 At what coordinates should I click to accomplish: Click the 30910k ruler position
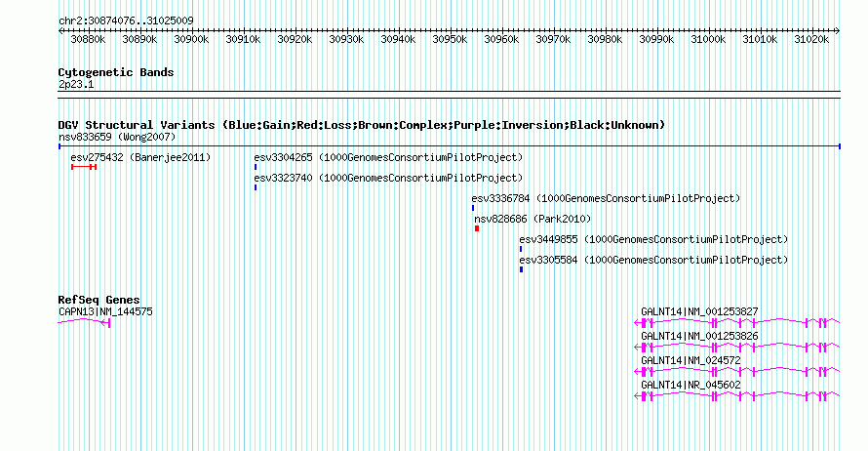point(243,39)
